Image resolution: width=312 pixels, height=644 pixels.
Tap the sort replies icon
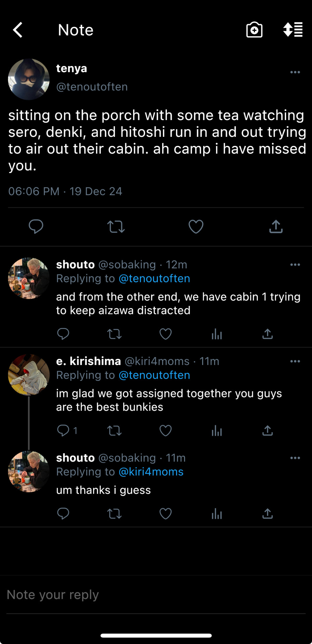tap(293, 30)
